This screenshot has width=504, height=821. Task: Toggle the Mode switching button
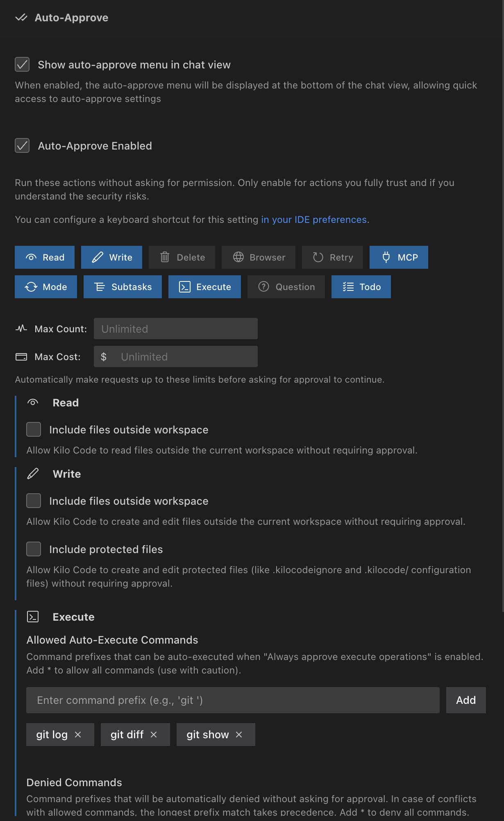[x=46, y=287]
